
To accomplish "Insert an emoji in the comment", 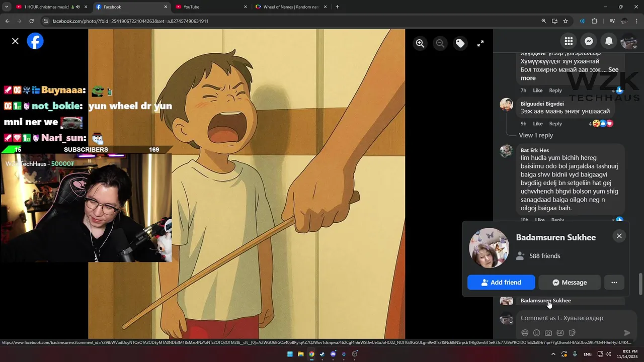I will tap(537, 333).
